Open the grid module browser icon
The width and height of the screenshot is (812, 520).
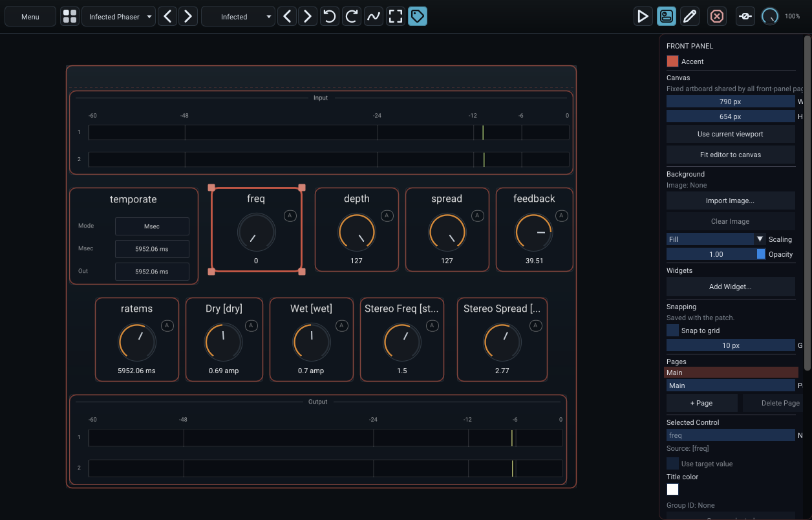[70, 17]
